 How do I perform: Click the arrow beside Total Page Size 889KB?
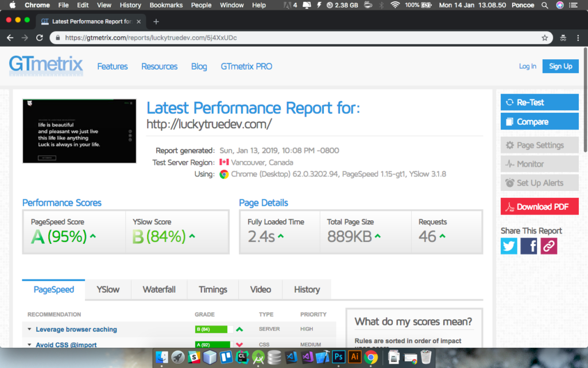click(378, 236)
